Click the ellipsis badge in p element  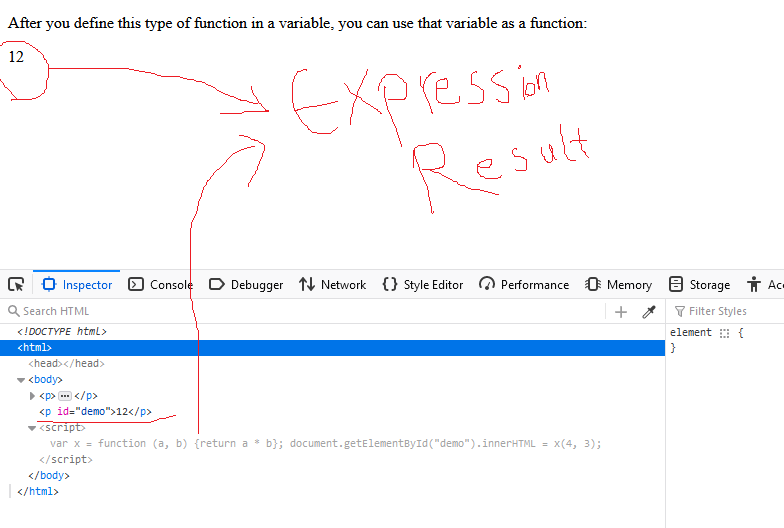point(64,396)
